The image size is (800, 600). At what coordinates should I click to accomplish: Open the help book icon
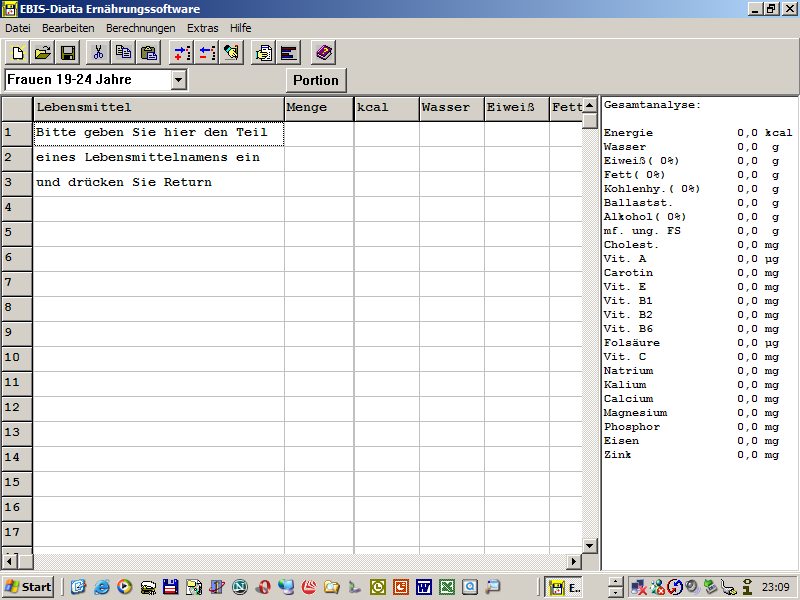[x=323, y=53]
